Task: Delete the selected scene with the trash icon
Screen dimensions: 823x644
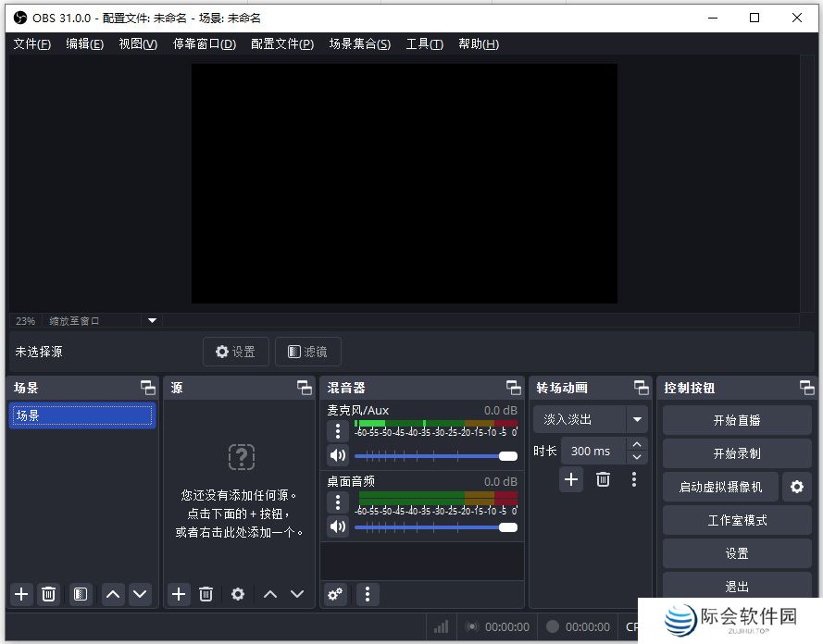Action: 48,594
